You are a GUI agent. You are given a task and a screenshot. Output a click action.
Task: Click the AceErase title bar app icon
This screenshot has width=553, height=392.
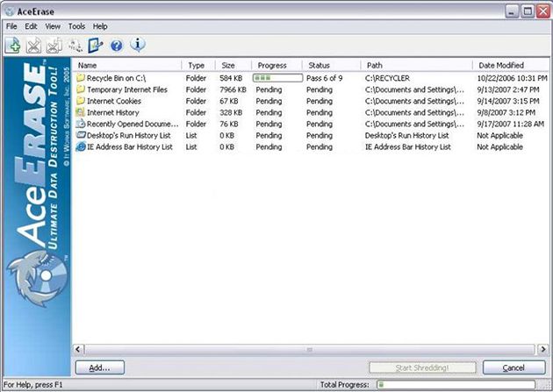coord(10,11)
